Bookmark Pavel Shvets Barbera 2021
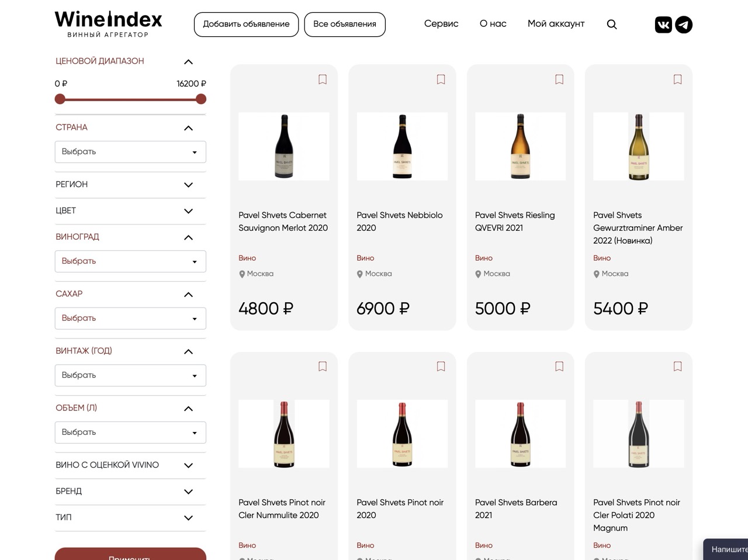The width and height of the screenshot is (748, 560). tap(559, 367)
